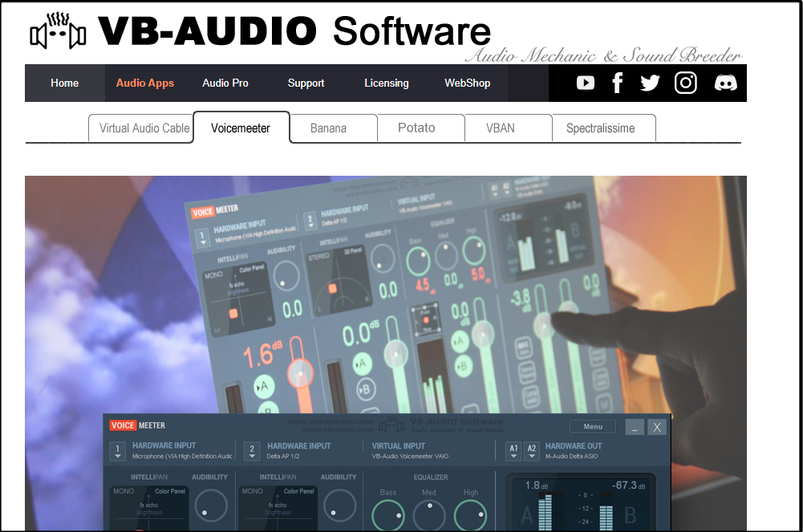The width and height of the screenshot is (803, 532).
Task: Click 'VB-Audio Voicemeeter VAIO' label in front window
Action: coord(410,457)
